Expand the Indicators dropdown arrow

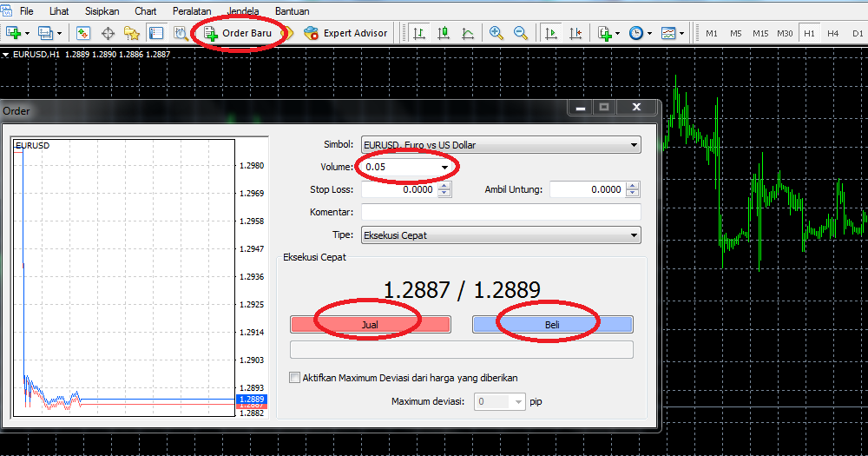(x=618, y=33)
